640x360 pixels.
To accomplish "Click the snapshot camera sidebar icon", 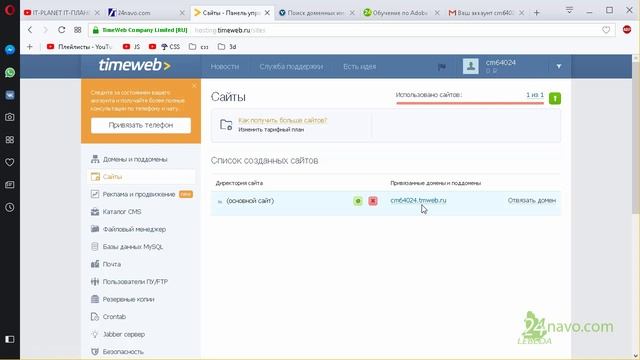I will click(10, 117).
